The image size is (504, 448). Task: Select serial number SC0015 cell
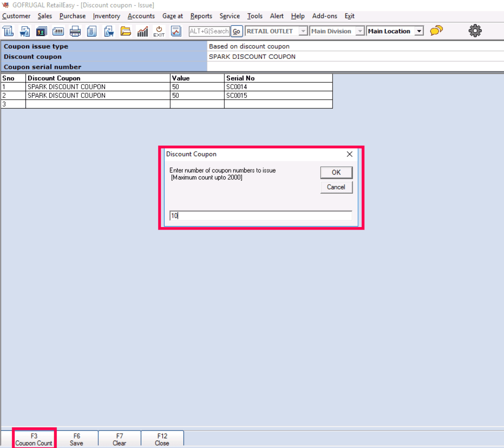coord(278,95)
